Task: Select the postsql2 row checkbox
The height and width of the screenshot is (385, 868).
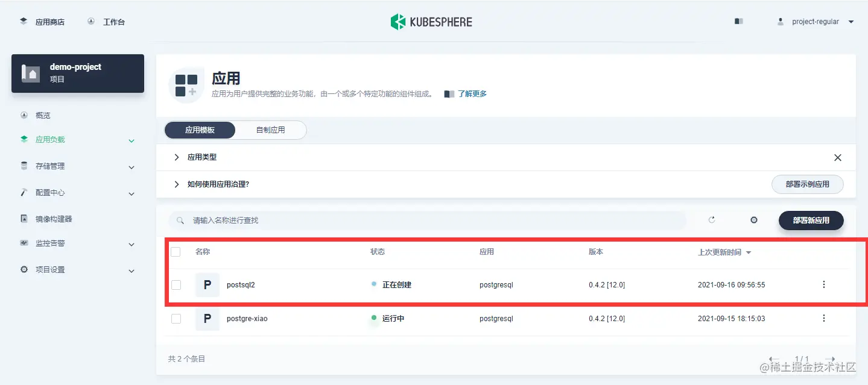Action: (176, 285)
